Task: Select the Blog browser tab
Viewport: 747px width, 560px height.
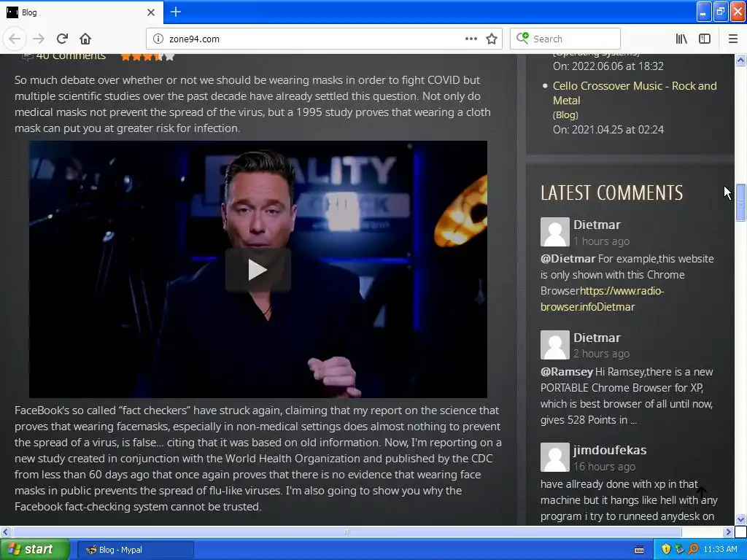Action: (82, 12)
